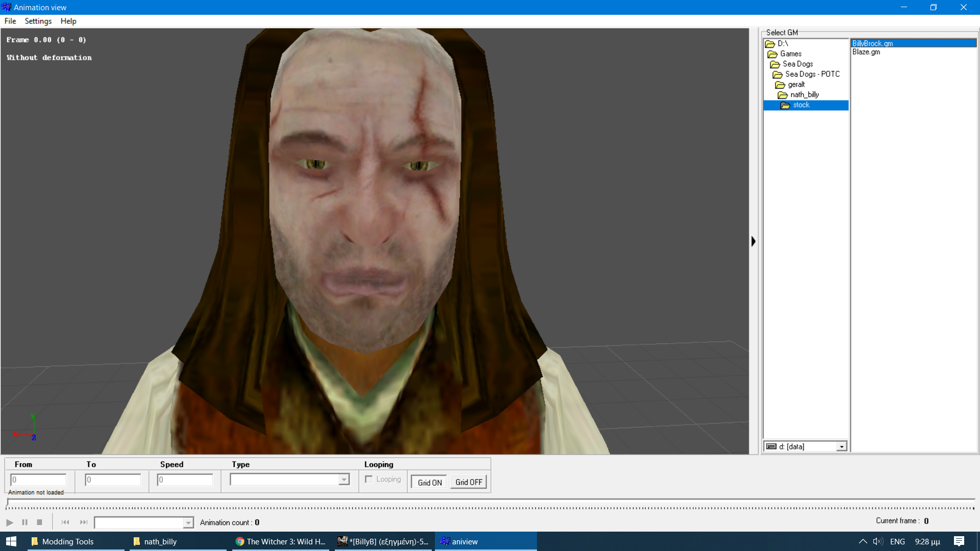Turn the grid on with Grid ON
Image resolution: width=980 pixels, height=551 pixels.
[430, 482]
